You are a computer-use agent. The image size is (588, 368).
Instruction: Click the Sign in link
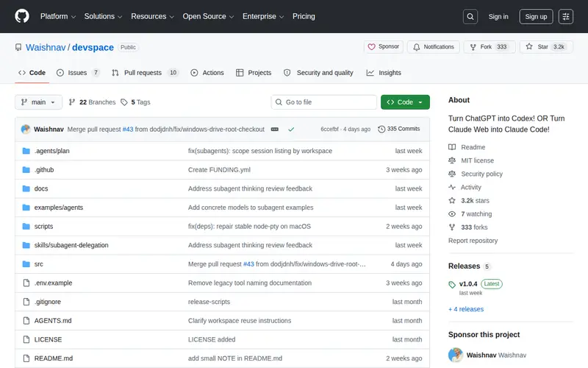tap(498, 16)
